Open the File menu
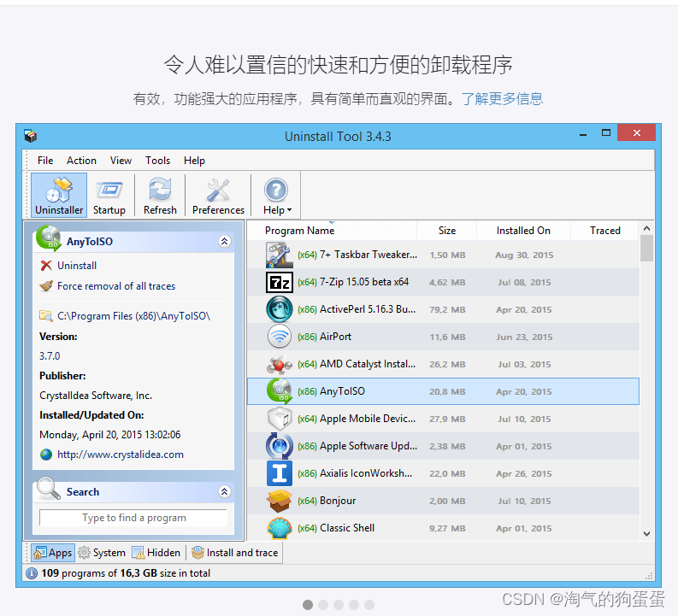The image size is (678, 616). (45, 161)
